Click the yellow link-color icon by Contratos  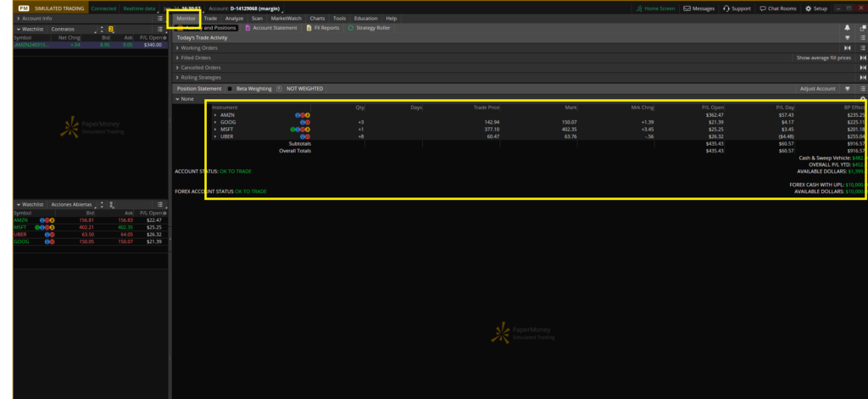[111, 29]
